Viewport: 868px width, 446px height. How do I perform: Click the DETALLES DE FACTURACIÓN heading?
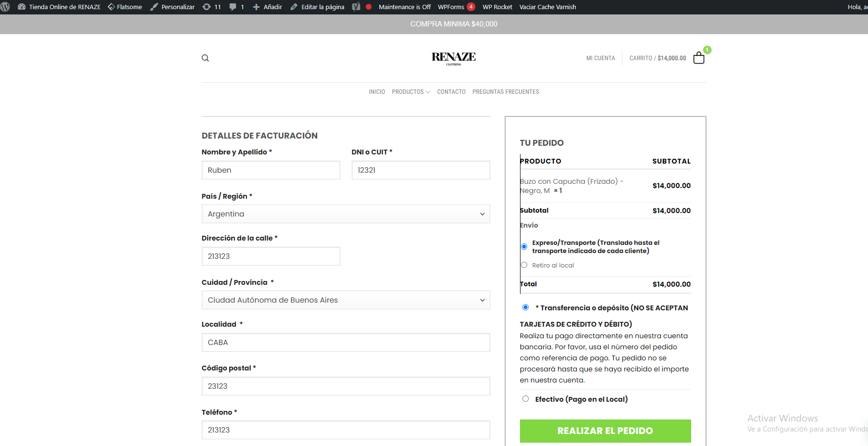coord(260,136)
